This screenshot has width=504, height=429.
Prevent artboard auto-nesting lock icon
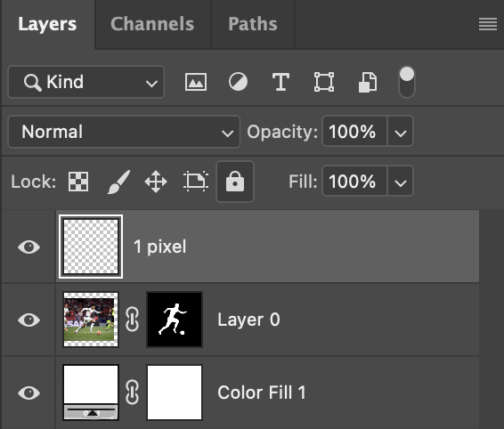(x=196, y=182)
